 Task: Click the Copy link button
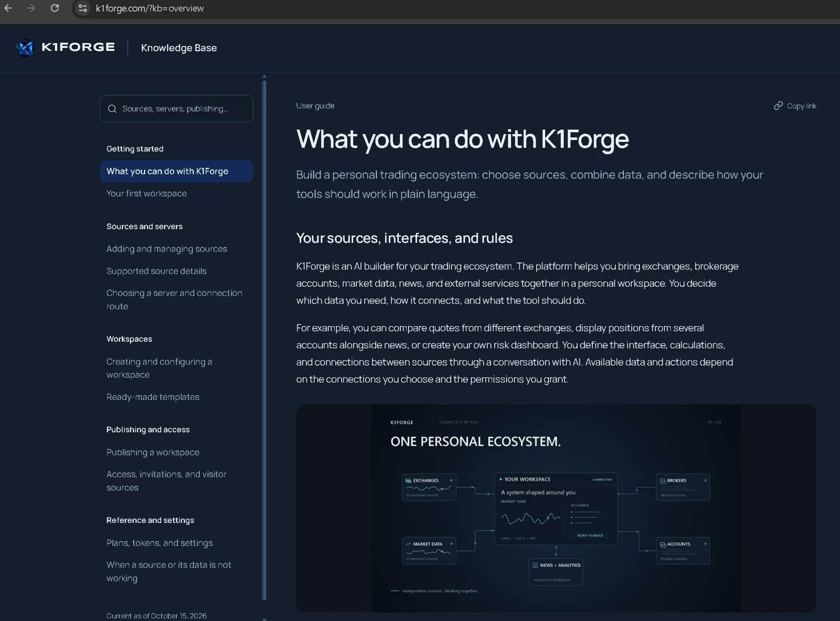(x=795, y=106)
